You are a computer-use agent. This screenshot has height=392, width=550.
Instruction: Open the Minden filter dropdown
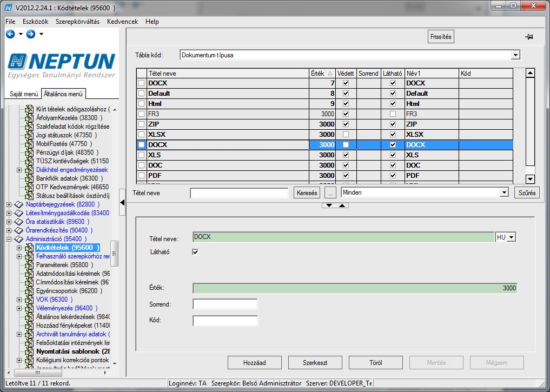504,192
